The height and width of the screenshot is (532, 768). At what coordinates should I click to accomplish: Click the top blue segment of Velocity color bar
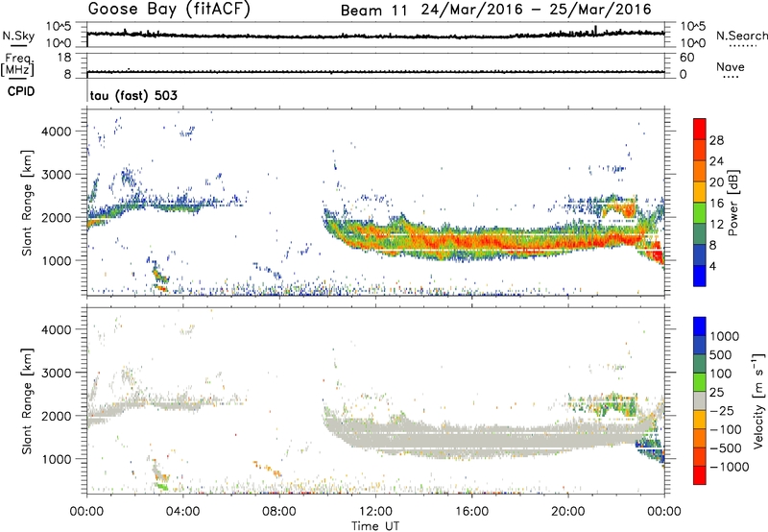point(700,326)
